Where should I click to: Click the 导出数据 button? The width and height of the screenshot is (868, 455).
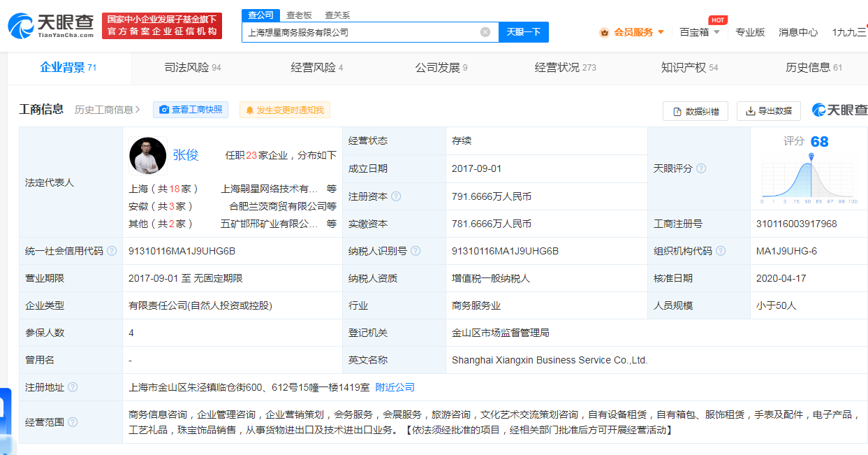[x=769, y=111]
